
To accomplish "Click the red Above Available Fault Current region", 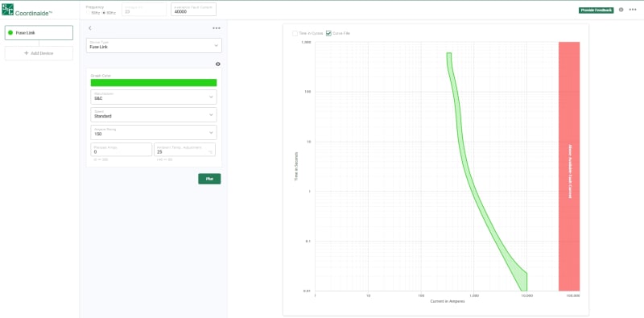I will pos(569,167).
